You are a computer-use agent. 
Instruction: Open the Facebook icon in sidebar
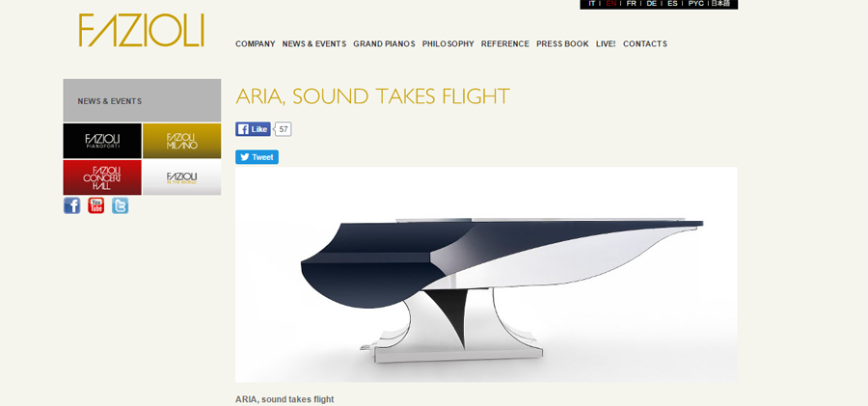click(72, 206)
